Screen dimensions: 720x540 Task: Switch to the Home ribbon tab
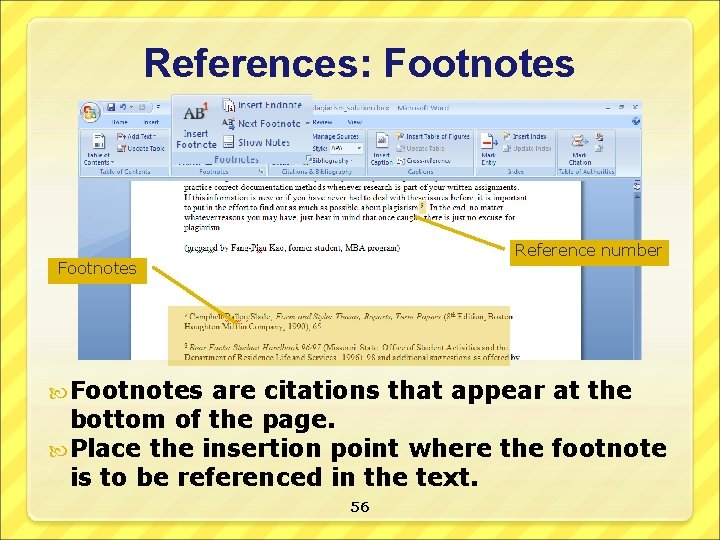click(x=120, y=122)
